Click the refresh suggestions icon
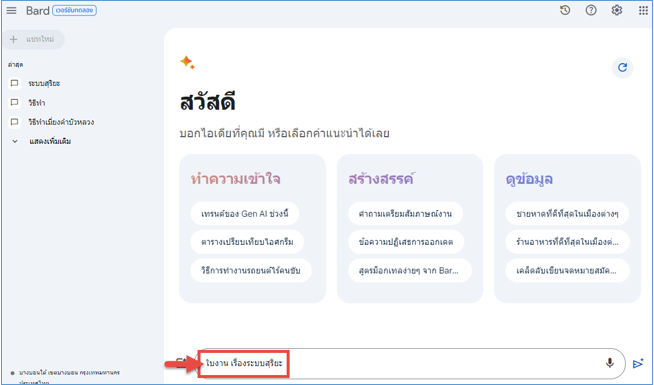 tap(622, 68)
